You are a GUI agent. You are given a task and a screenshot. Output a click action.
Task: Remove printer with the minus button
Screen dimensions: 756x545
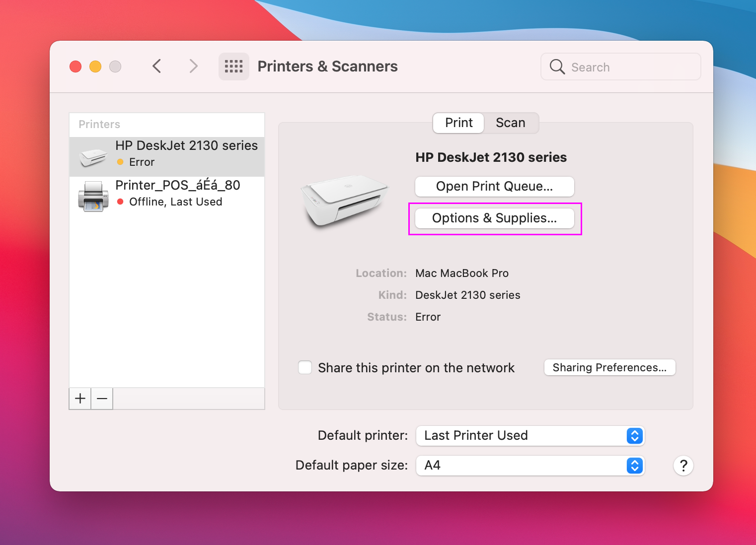102,399
